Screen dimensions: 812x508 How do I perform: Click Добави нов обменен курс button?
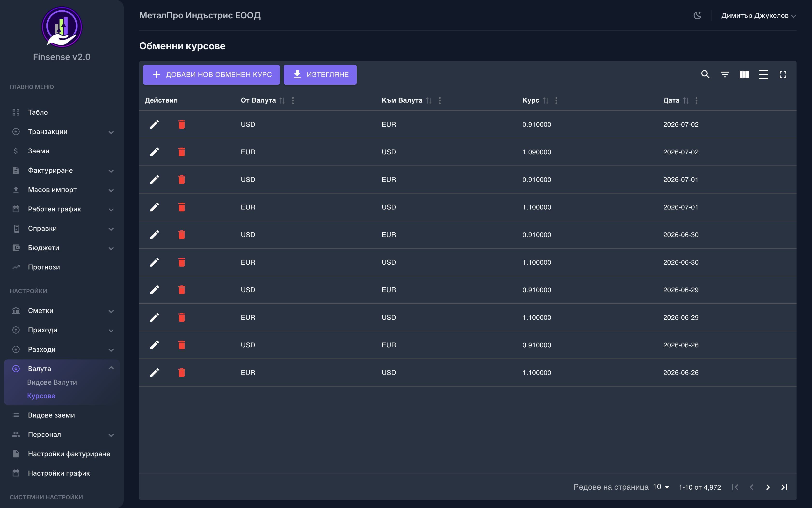(x=211, y=75)
